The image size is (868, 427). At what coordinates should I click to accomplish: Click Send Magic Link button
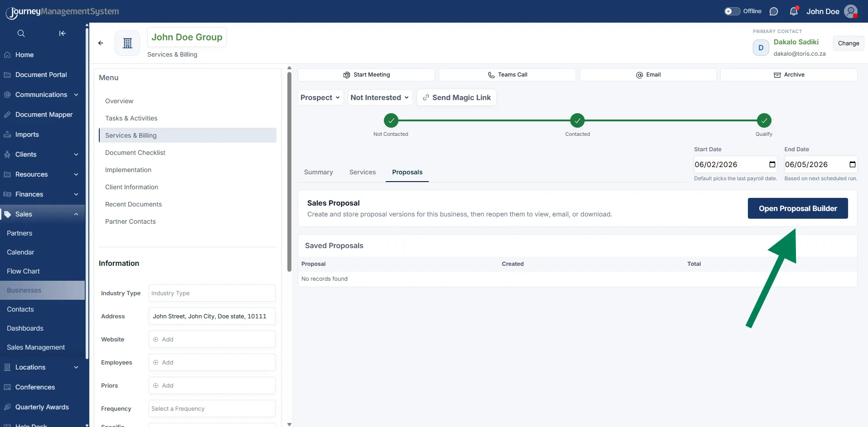(456, 97)
